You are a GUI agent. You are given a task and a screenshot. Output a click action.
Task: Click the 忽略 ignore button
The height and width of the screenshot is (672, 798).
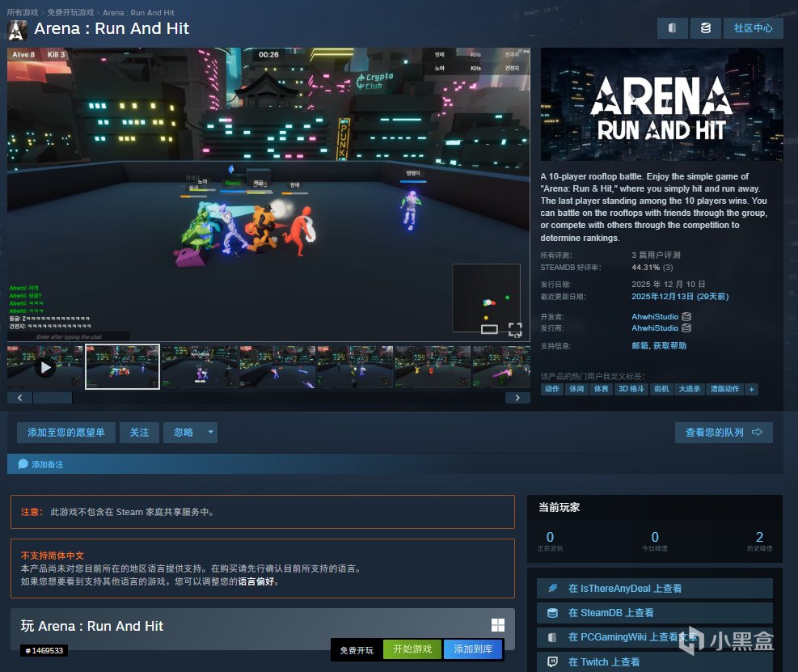tap(184, 432)
